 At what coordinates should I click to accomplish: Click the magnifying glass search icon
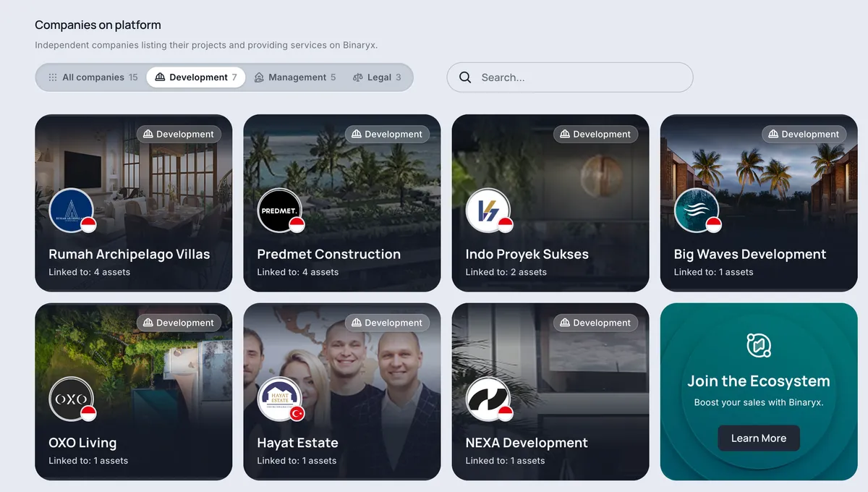pos(465,77)
